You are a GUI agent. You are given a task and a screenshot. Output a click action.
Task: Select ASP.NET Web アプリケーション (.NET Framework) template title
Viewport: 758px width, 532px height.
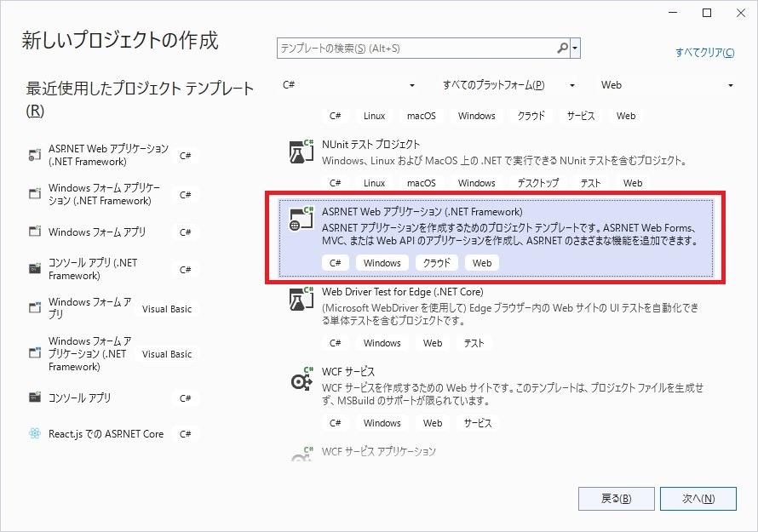(x=422, y=212)
